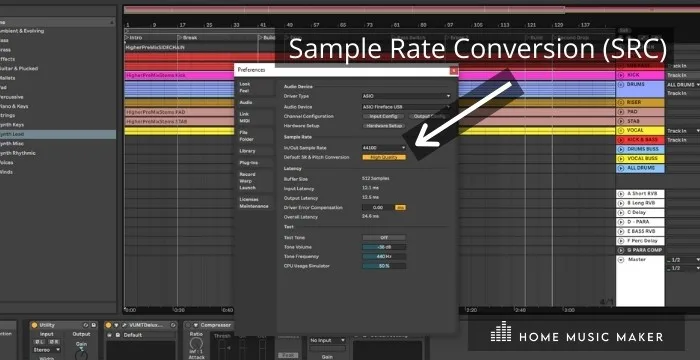Viewport: 700px width, 360px height.
Task: Open the In/Out Sample Rate 44100 dropdown
Action: click(x=384, y=147)
